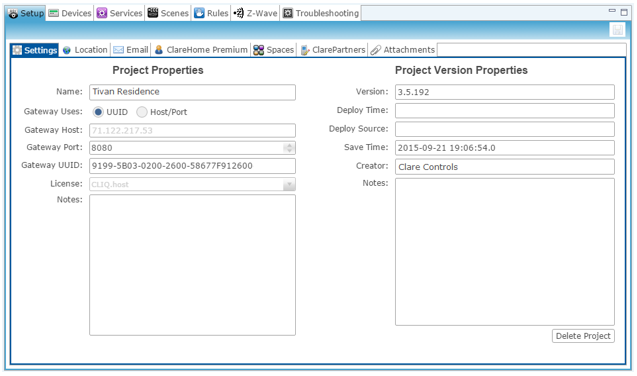Image resolution: width=637 pixels, height=376 pixels.
Task: Click the Version Properties Notes box
Action: pyautogui.click(x=505, y=252)
